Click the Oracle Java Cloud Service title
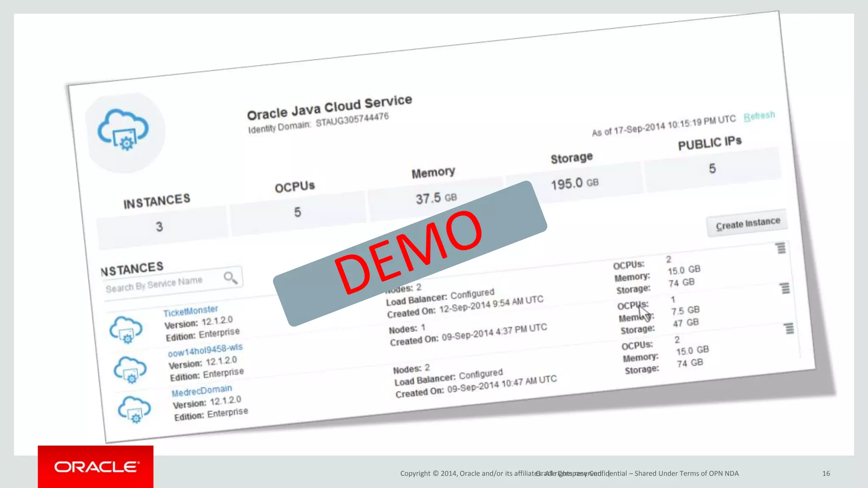The height and width of the screenshot is (488, 868). click(x=329, y=107)
